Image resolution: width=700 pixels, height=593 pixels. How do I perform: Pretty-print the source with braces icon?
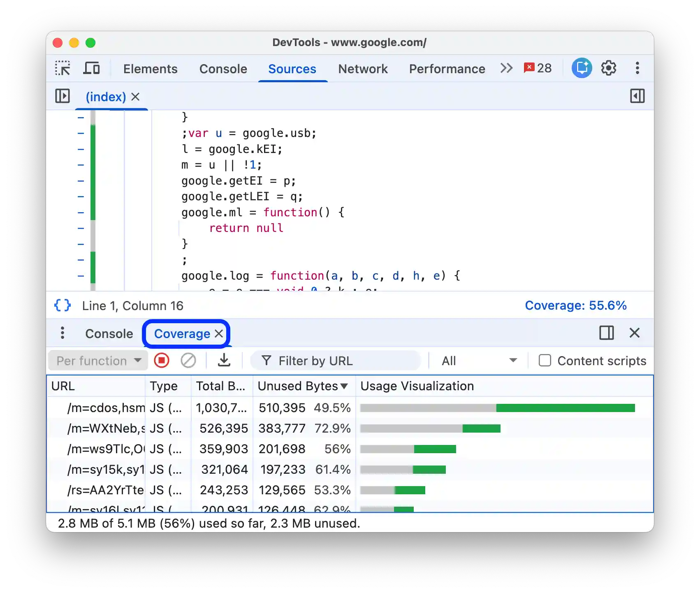[x=62, y=305]
